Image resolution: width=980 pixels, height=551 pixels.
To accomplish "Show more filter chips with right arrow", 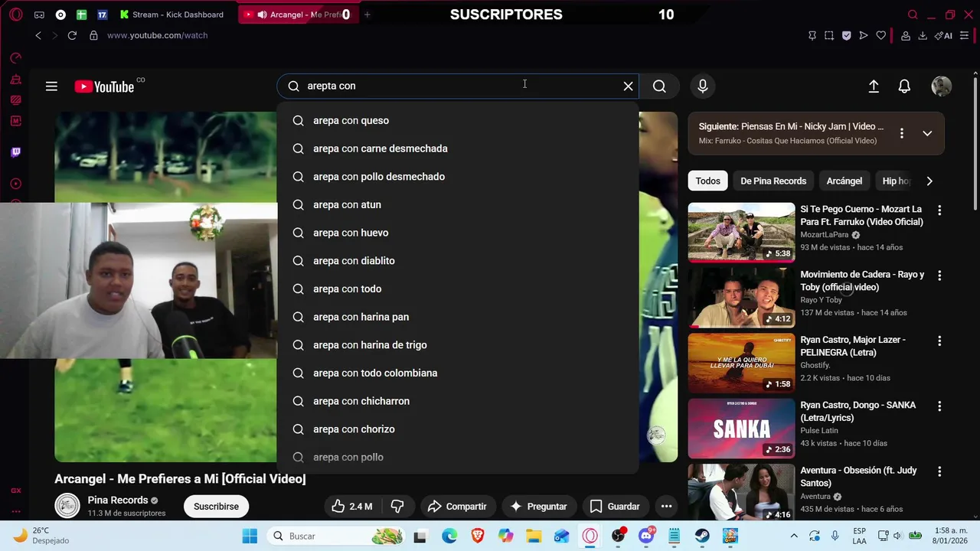I will (929, 181).
